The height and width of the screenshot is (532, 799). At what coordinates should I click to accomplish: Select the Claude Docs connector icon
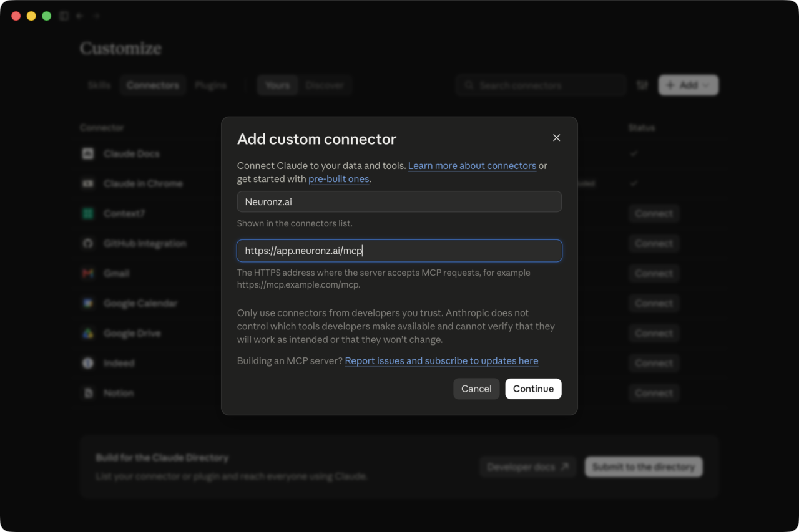tap(88, 153)
